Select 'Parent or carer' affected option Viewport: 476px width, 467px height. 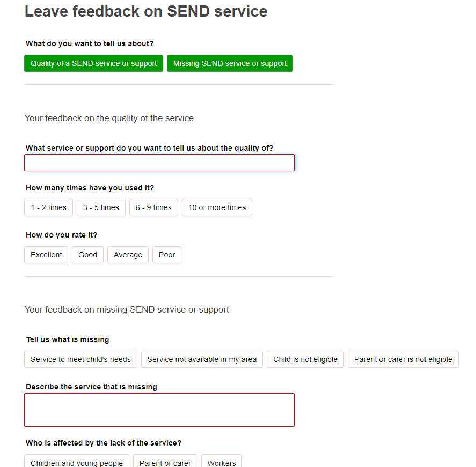(x=165, y=462)
